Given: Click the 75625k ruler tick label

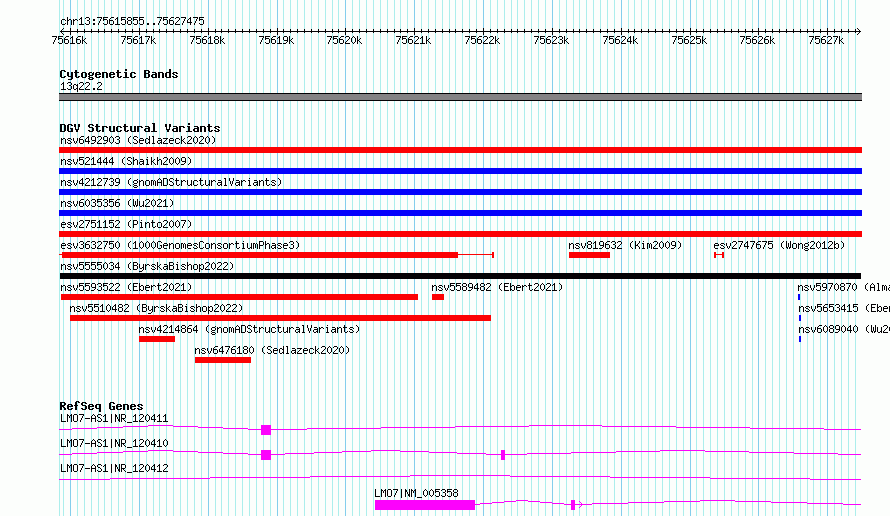Looking at the screenshot, I should (x=689, y=40).
